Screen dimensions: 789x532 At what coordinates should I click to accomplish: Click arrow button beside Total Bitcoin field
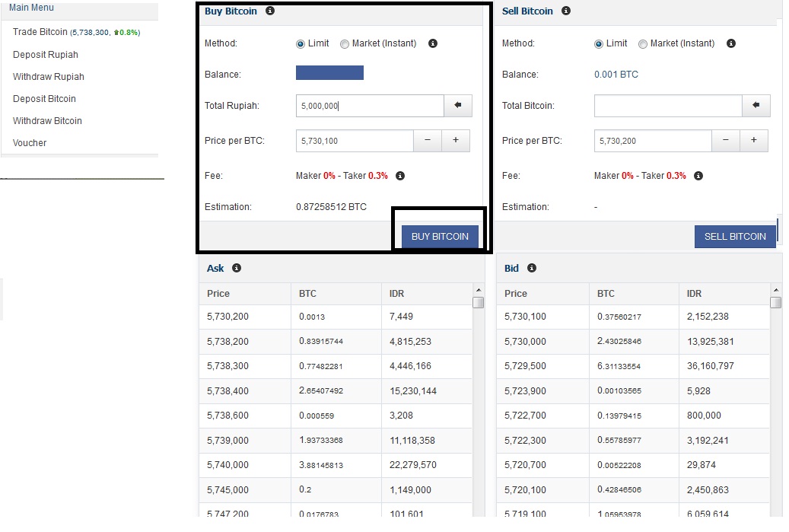point(756,106)
